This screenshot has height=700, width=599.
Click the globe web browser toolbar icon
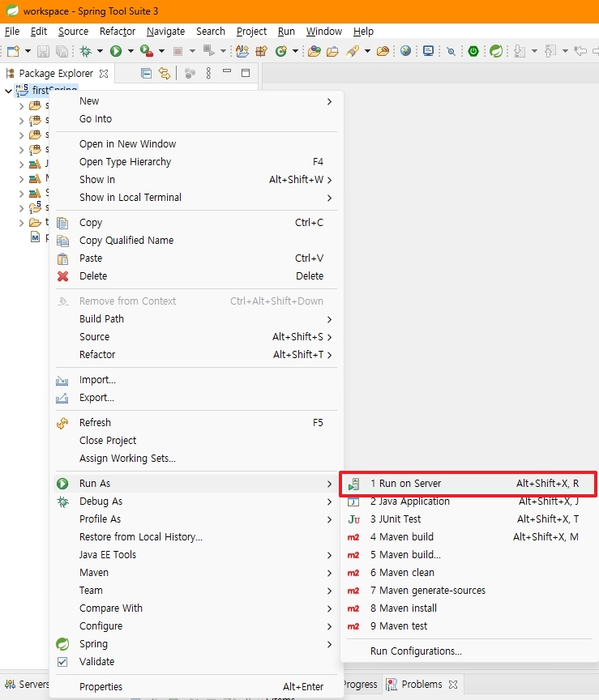pyautogui.click(x=405, y=51)
